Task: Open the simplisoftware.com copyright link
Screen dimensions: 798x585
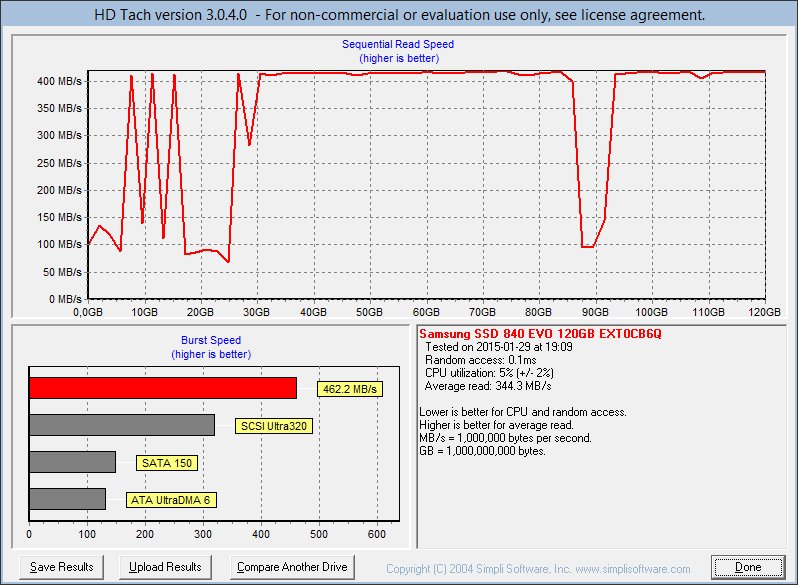Action: coord(538,569)
